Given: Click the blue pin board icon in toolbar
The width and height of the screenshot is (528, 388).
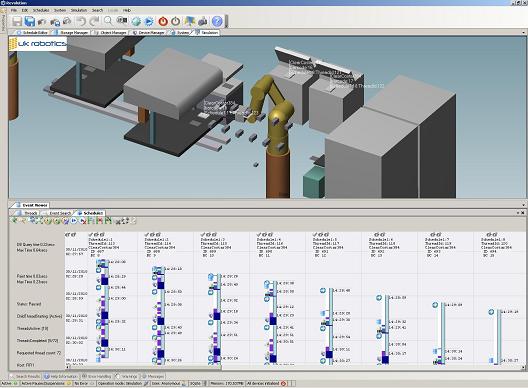Looking at the screenshot, I should [190, 22].
